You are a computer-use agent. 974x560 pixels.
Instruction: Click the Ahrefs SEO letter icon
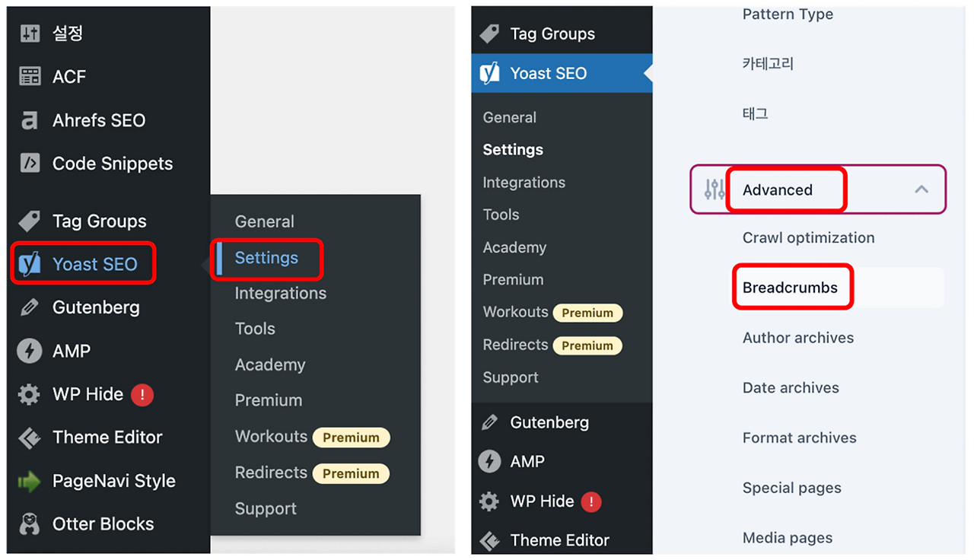pos(30,120)
